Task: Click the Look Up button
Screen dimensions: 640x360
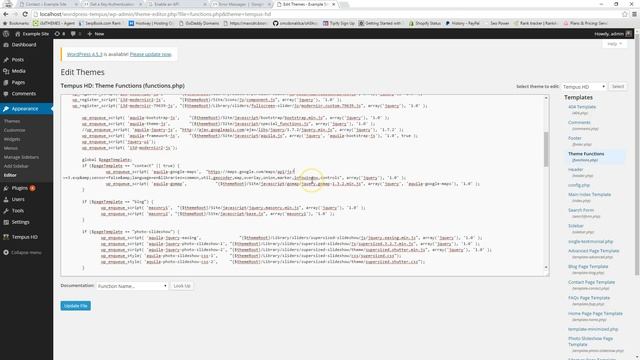Action: 182,286
